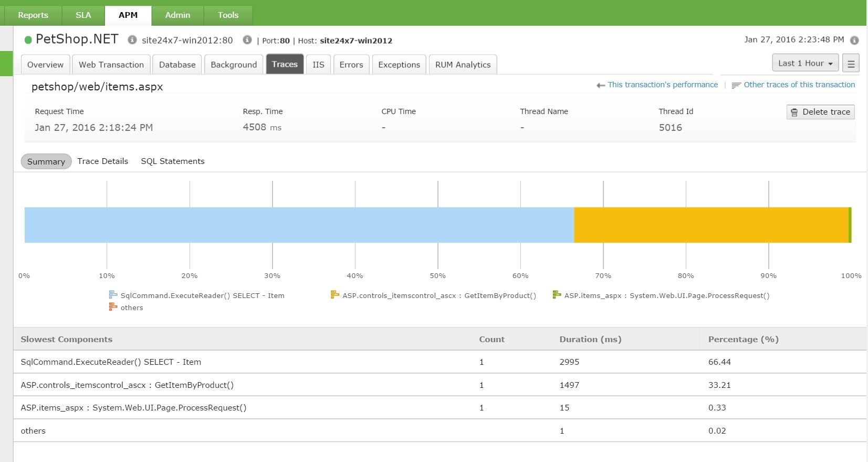The width and height of the screenshot is (868, 462).
Task: Click Count column header
Action: (x=491, y=339)
